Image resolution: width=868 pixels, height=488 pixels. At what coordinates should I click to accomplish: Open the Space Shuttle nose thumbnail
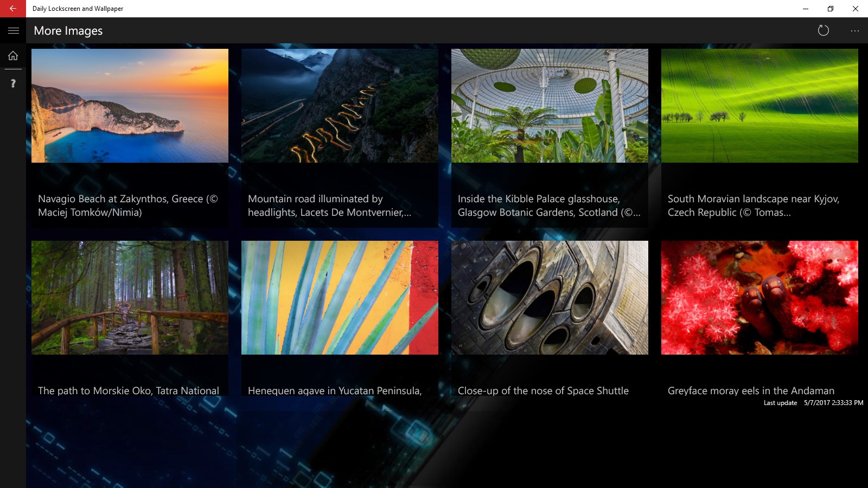(x=550, y=298)
